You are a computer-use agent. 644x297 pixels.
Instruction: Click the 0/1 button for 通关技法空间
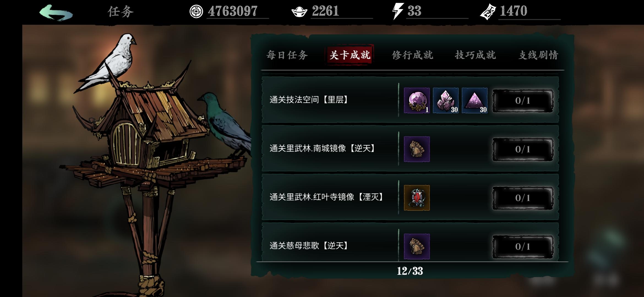(523, 101)
